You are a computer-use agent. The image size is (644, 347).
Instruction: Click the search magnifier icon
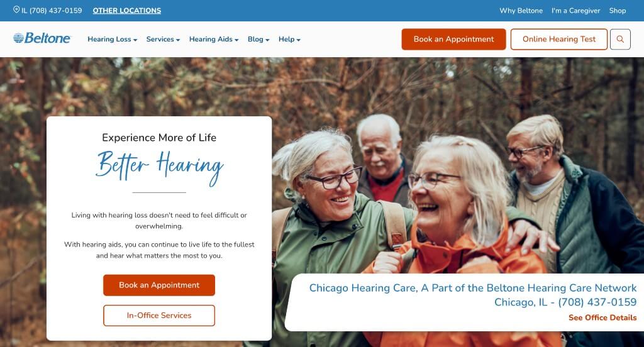(x=620, y=39)
